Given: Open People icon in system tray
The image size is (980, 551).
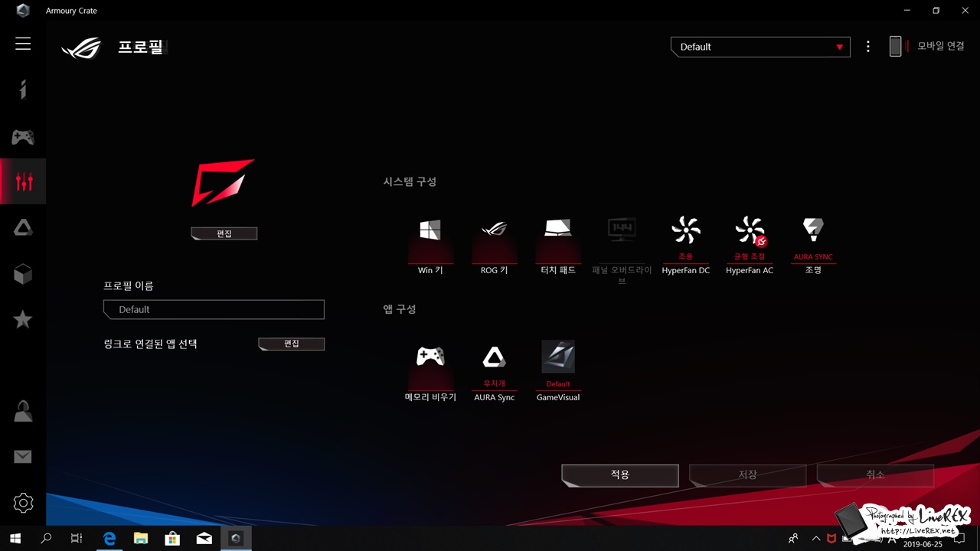Looking at the screenshot, I should [x=793, y=539].
